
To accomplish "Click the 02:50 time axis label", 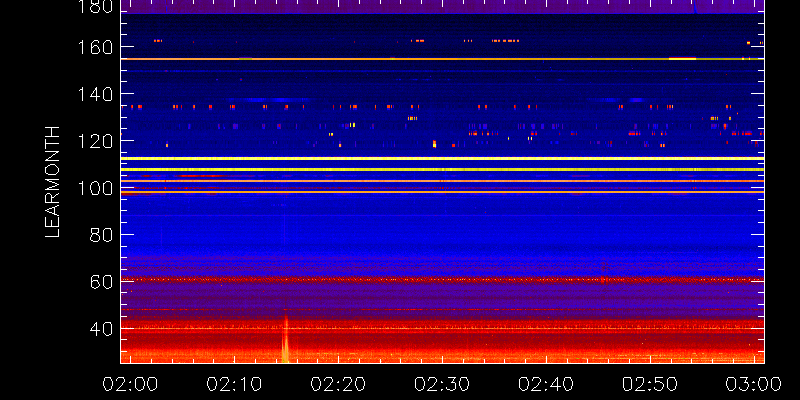I will click(x=650, y=384).
